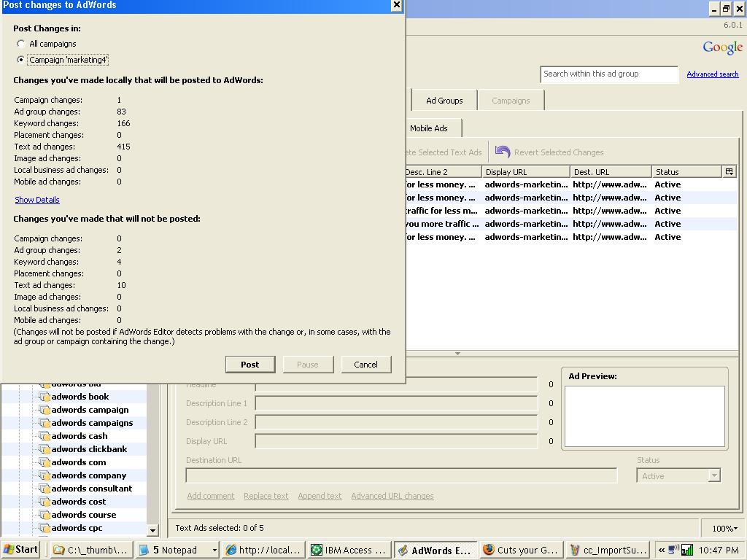This screenshot has height=560, width=747.
Task: Click the Append text link
Action: click(x=320, y=496)
